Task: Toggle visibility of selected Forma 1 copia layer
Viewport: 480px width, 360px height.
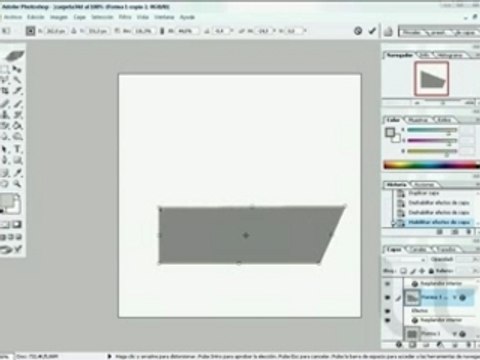Action: click(x=387, y=298)
